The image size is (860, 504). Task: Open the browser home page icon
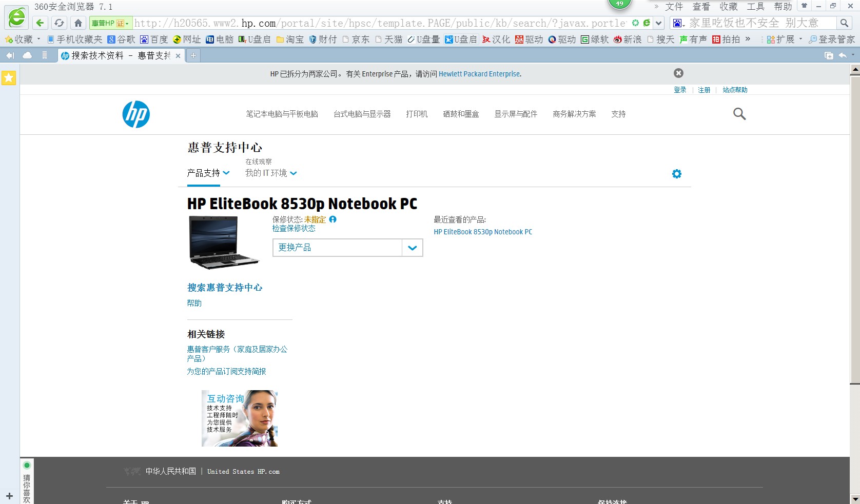(x=77, y=23)
